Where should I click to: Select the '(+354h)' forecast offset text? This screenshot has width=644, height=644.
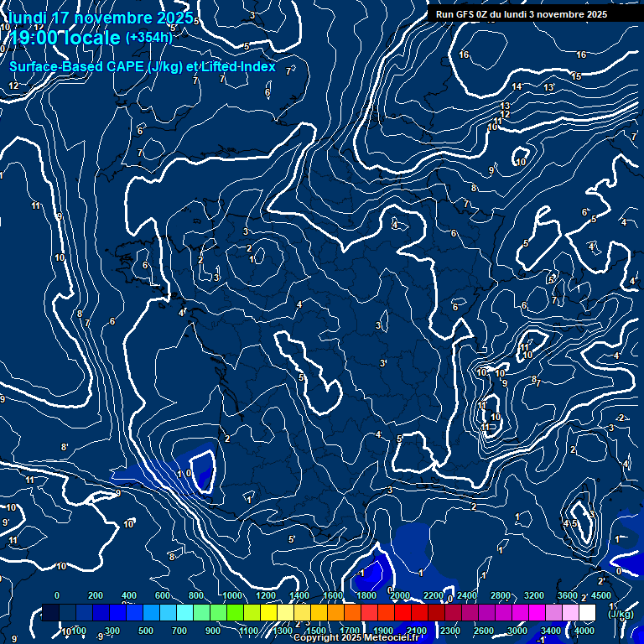pyautogui.click(x=148, y=37)
